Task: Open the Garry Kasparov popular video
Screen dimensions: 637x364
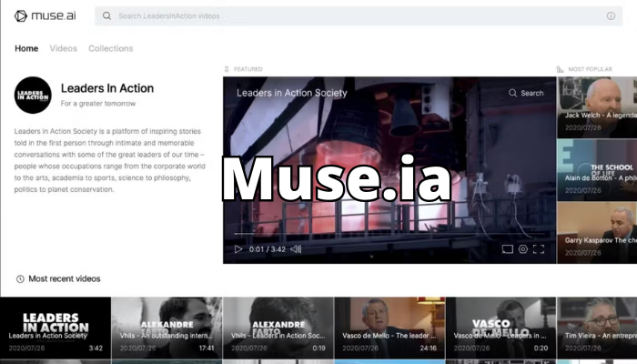Action: click(597, 233)
